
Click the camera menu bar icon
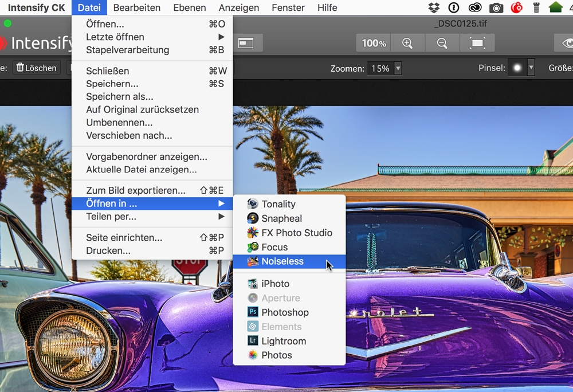(x=496, y=7)
